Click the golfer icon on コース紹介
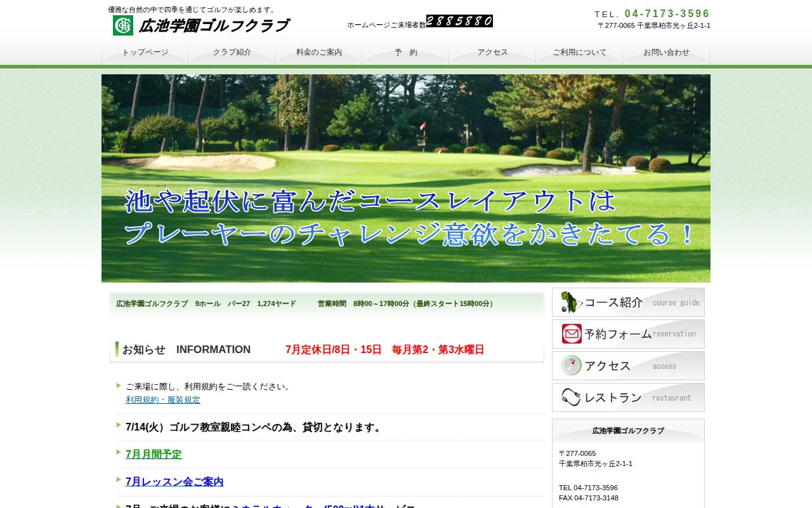The image size is (812, 508). 572,302
